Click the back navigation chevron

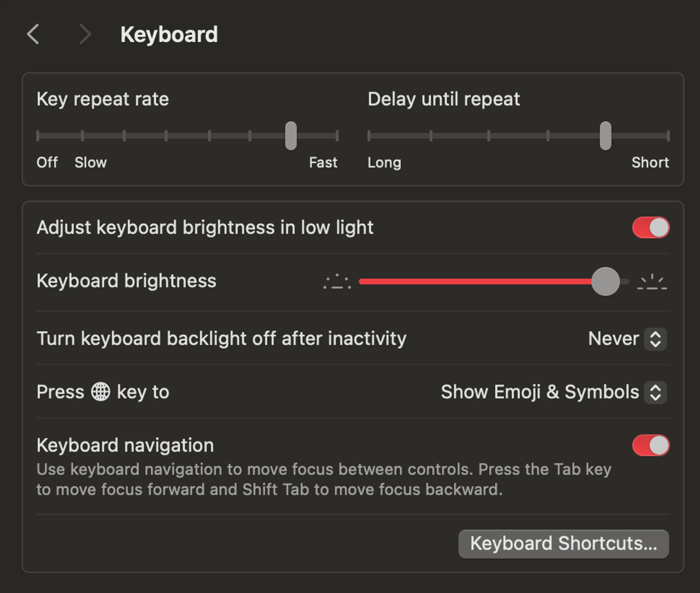click(33, 34)
